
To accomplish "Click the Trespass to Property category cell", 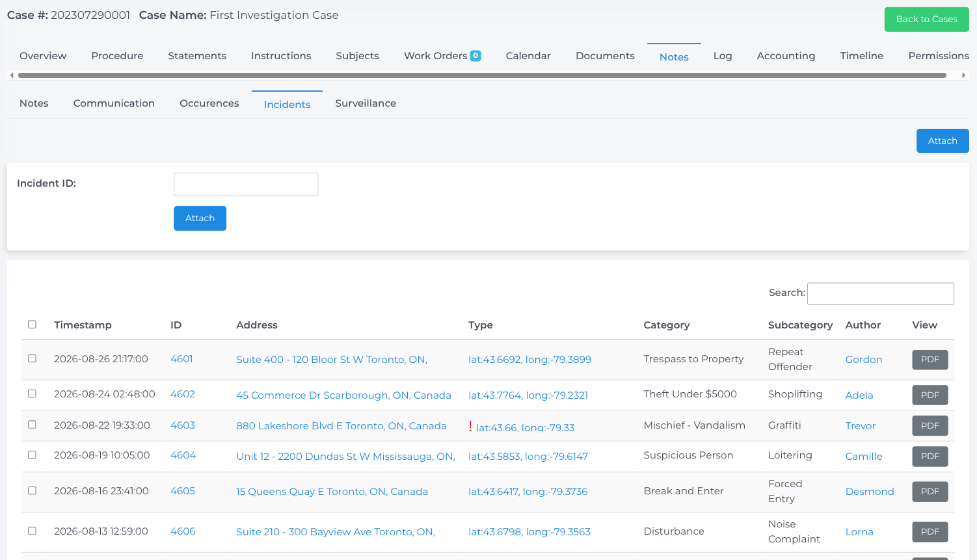I will [693, 359].
